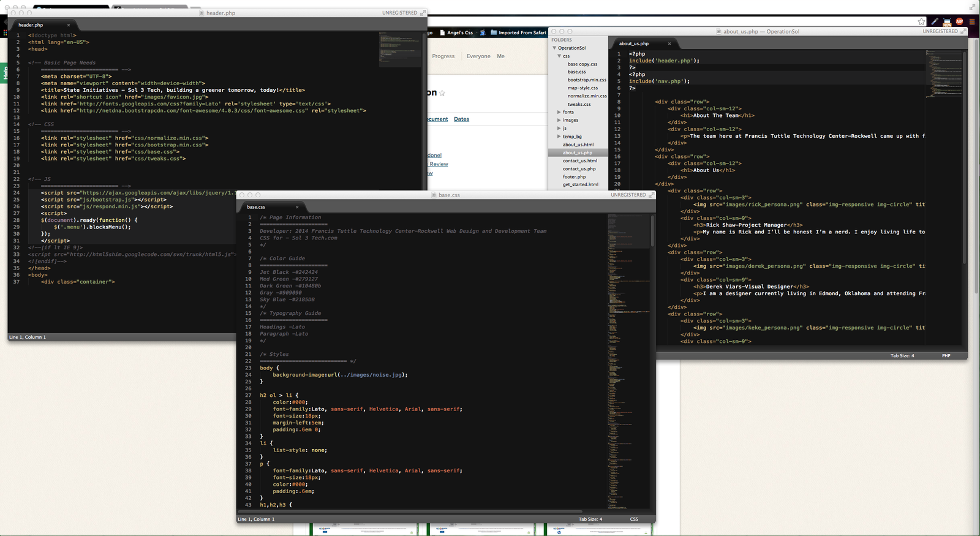Open the Dates link in browser page
Screen dimensions: 980x536
[x=461, y=119]
